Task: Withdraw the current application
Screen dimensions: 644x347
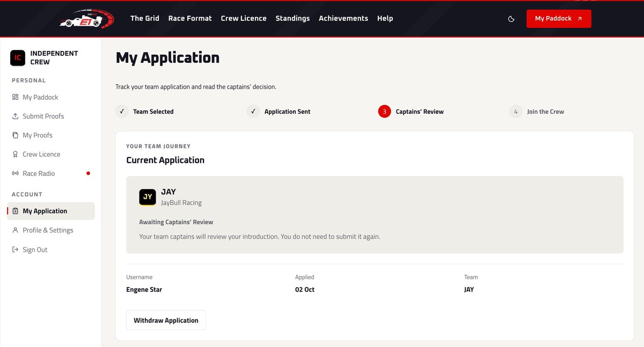Action: click(x=166, y=320)
